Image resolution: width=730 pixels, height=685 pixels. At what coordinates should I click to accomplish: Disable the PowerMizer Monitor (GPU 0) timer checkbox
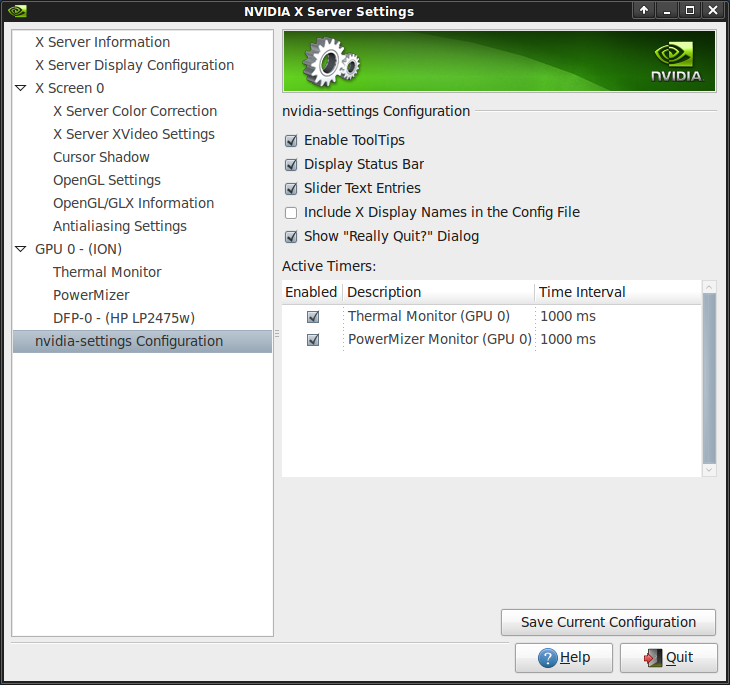coord(313,339)
